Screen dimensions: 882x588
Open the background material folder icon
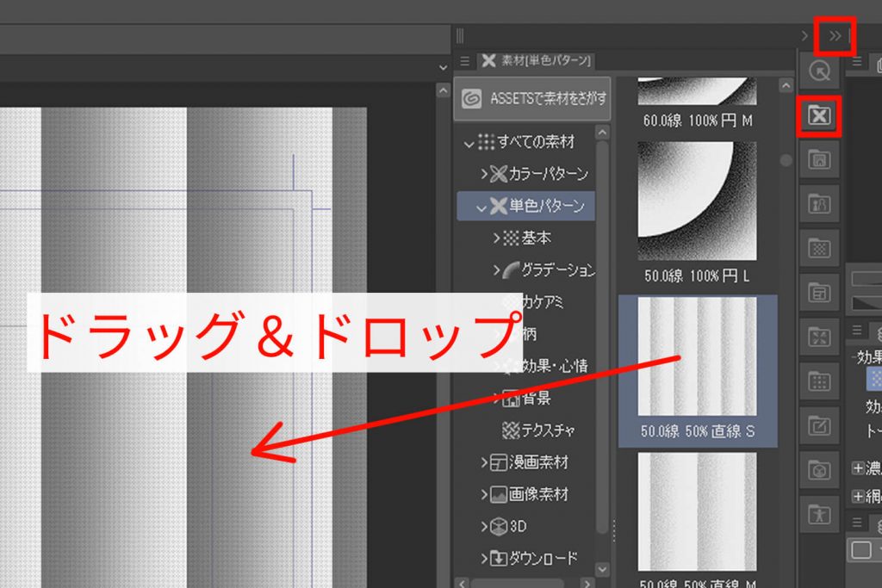pos(819,159)
